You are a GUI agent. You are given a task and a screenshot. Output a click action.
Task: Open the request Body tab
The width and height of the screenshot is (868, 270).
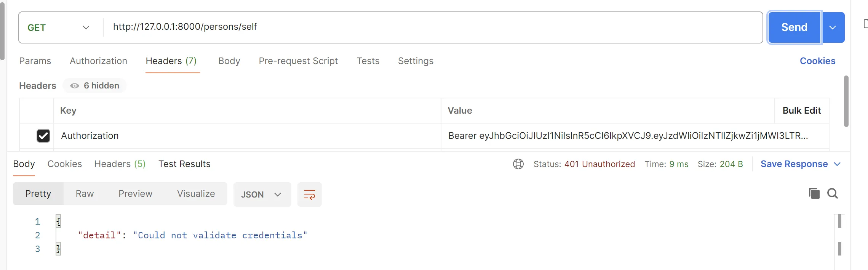[x=229, y=61]
